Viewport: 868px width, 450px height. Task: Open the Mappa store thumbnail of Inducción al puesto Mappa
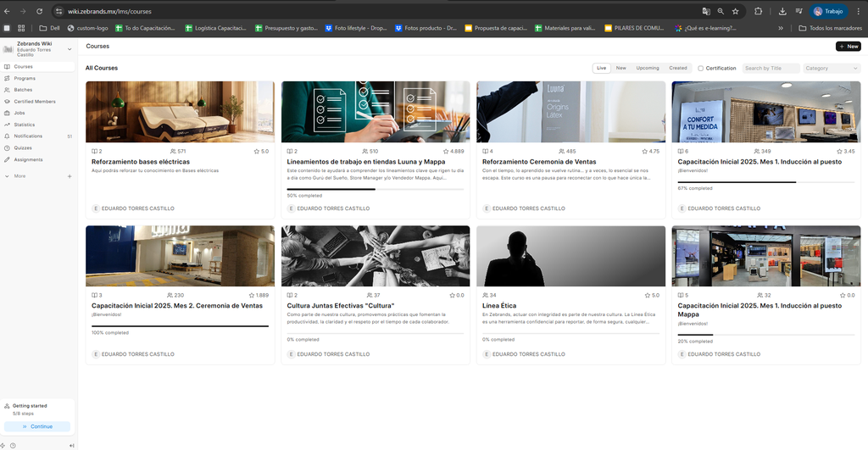[x=766, y=256]
